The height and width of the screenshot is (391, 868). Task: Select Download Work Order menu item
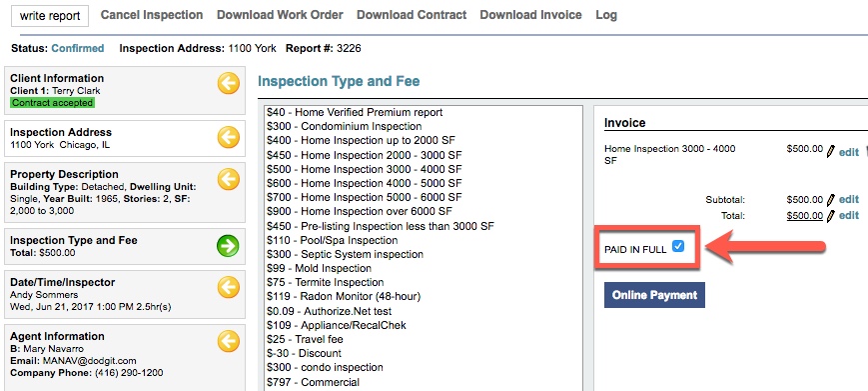click(x=280, y=15)
